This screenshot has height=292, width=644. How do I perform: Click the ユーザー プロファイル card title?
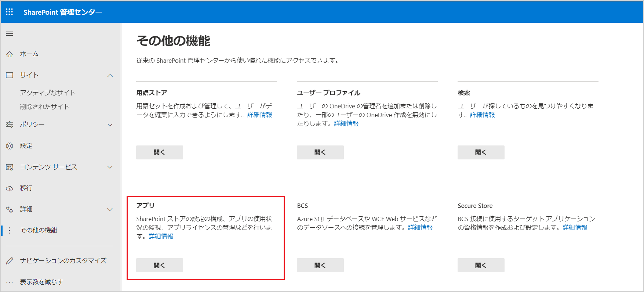click(328, 93)
